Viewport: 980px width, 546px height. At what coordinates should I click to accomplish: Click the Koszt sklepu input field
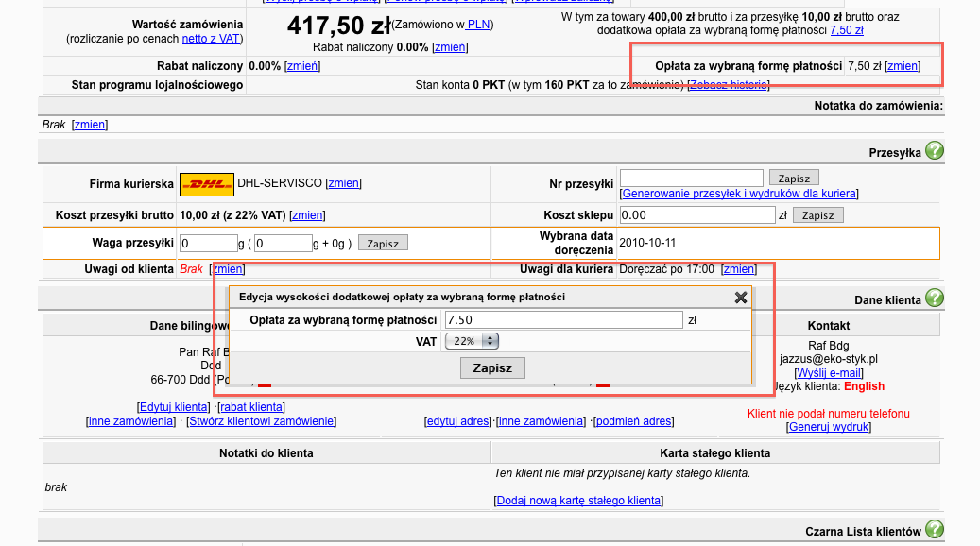tap(696, 215)
